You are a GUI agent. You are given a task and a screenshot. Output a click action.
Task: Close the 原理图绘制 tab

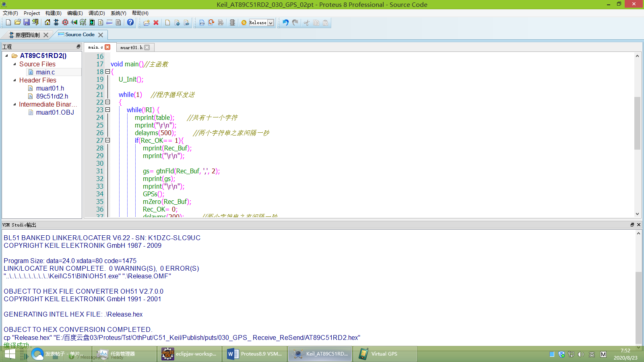(46, 35)
